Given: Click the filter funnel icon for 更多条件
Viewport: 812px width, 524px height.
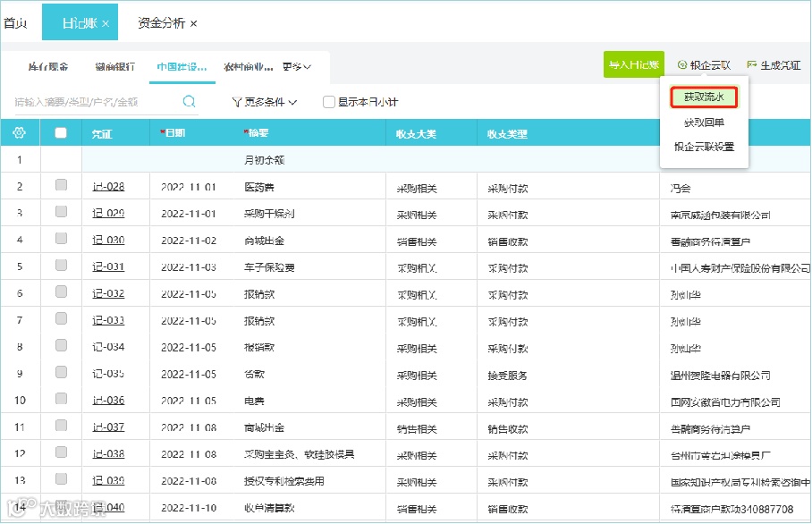Looking at the screenshot, I should tap(237, 102).
